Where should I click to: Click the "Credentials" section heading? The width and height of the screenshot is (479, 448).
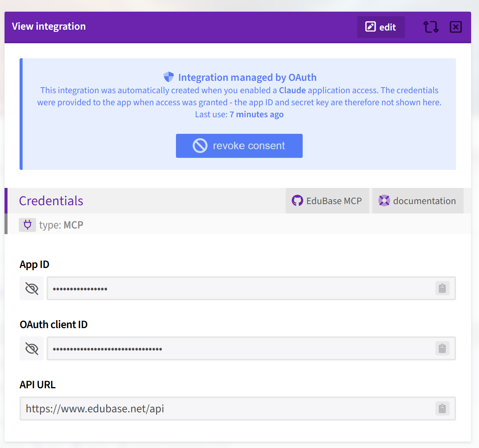51,201
